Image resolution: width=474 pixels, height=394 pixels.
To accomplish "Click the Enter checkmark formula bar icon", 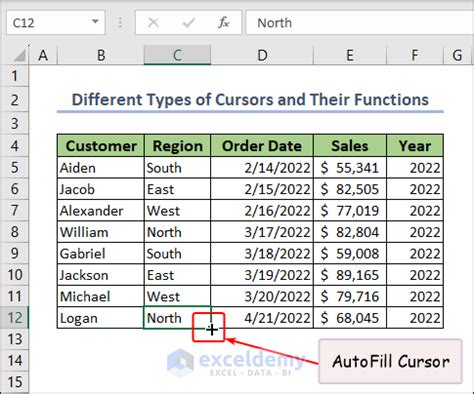I will point(189,23).
